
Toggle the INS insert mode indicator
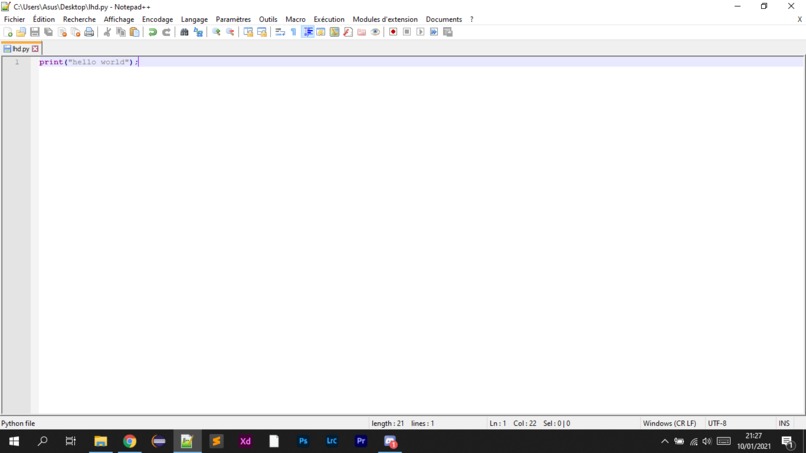784,423
